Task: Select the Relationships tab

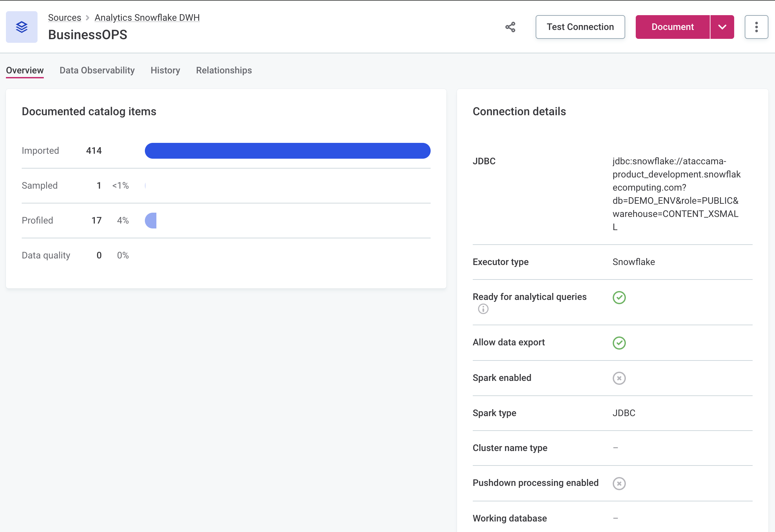Action: (224, 70)
